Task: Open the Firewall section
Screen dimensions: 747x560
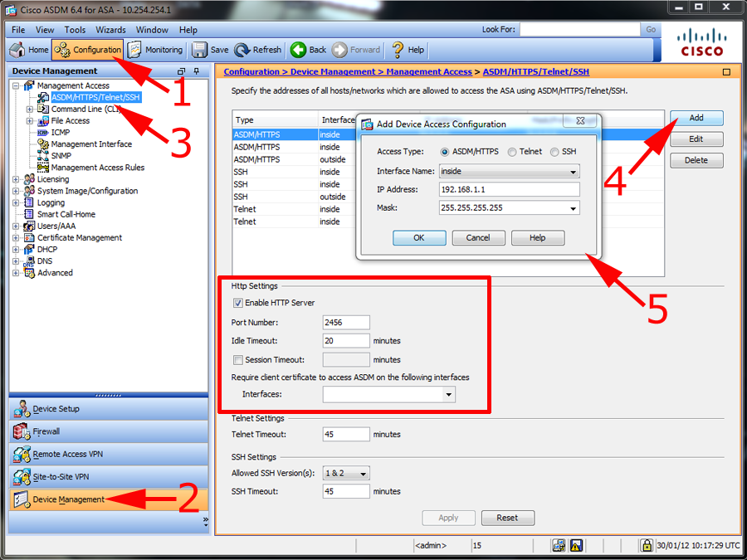Action: tap(109, 431)
